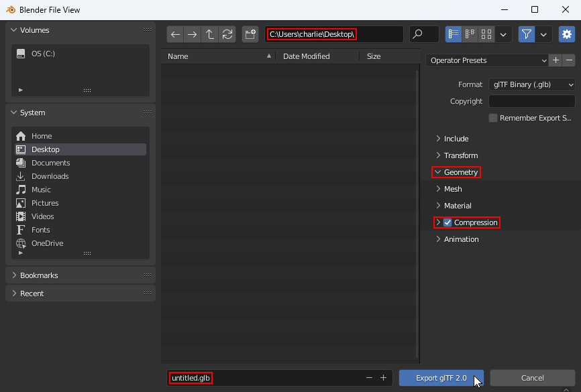Create a new folder
581x392 pixels.
tap(250, 34)
